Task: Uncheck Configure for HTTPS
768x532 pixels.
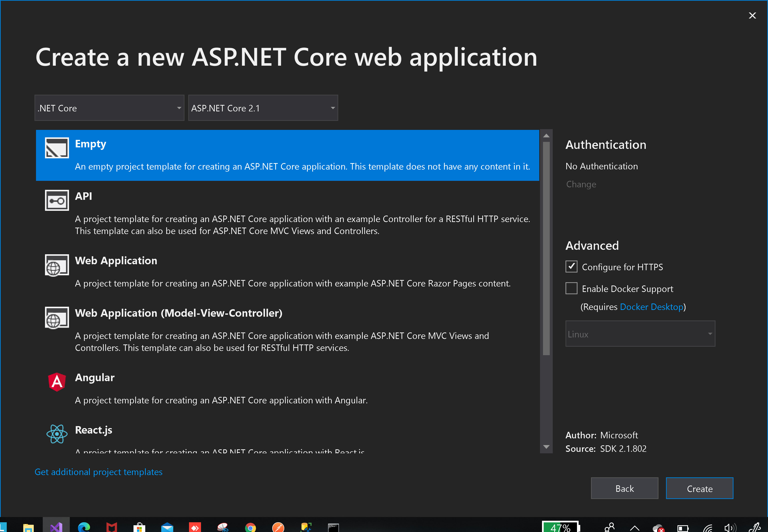Action: pos(571,267)
